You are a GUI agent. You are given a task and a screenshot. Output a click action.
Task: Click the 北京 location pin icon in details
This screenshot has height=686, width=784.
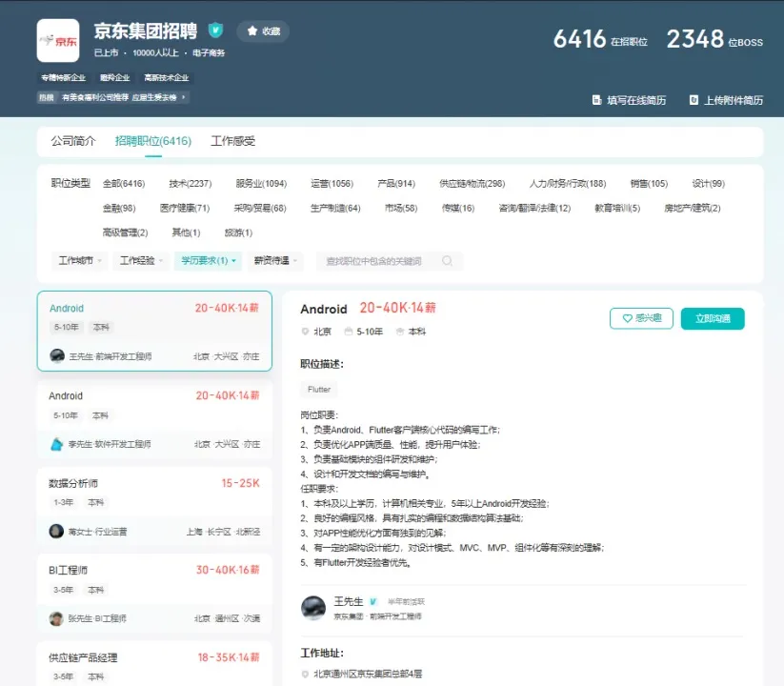305,332
